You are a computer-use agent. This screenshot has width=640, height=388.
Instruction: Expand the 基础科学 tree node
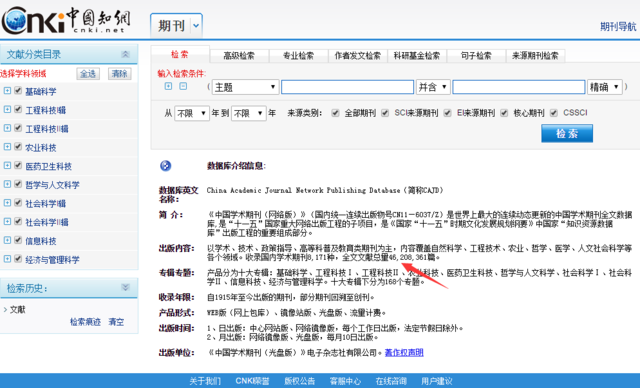pyautogui.click(x=7, y=91)
